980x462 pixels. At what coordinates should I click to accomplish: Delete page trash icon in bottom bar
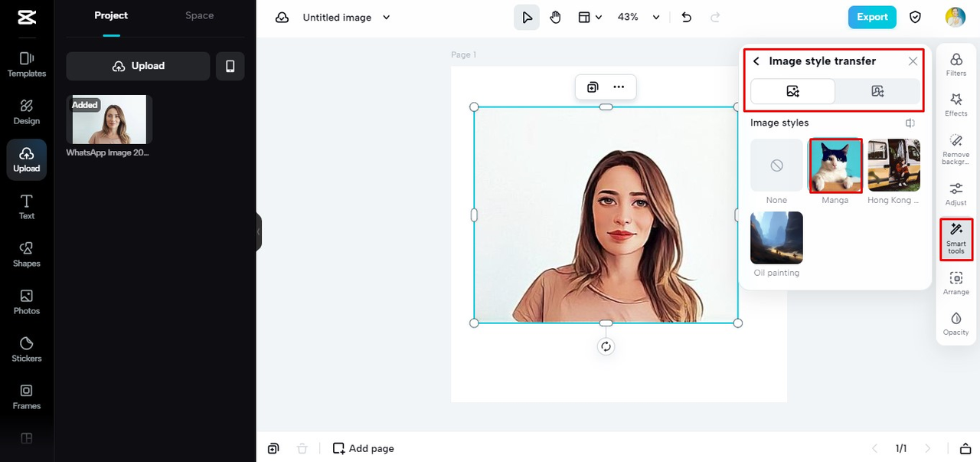(x=302, y=448)
